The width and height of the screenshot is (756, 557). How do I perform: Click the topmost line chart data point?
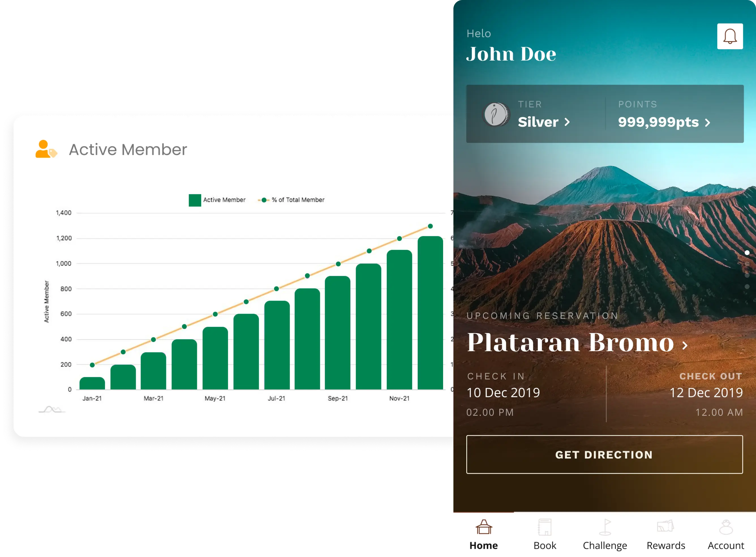pyautogui.click(x=430, y=226)
